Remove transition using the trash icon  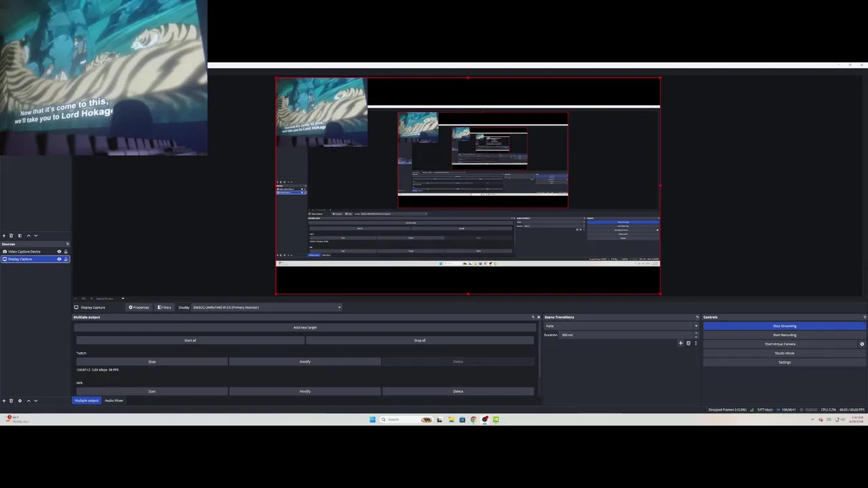688,343
